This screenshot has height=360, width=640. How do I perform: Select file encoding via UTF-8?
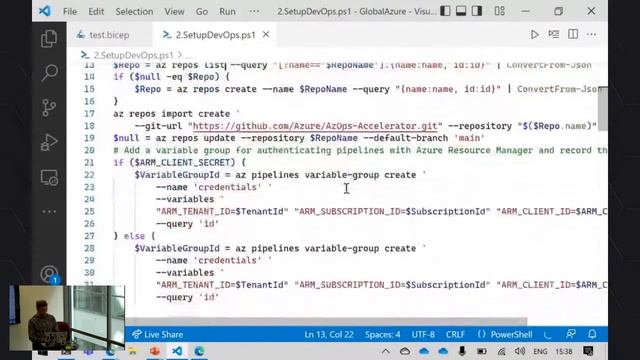click(x=423, y=335)
